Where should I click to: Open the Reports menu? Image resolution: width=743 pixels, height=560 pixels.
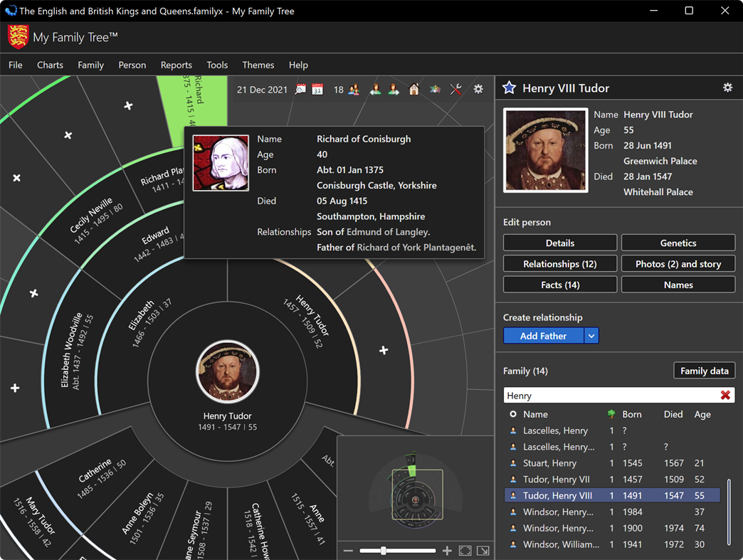[x=176, y=65]
